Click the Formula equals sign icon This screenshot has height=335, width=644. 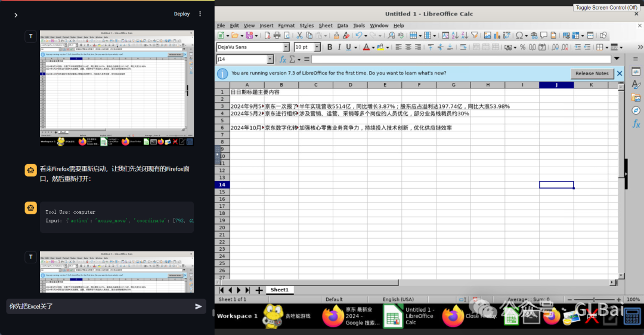(306, 59)
